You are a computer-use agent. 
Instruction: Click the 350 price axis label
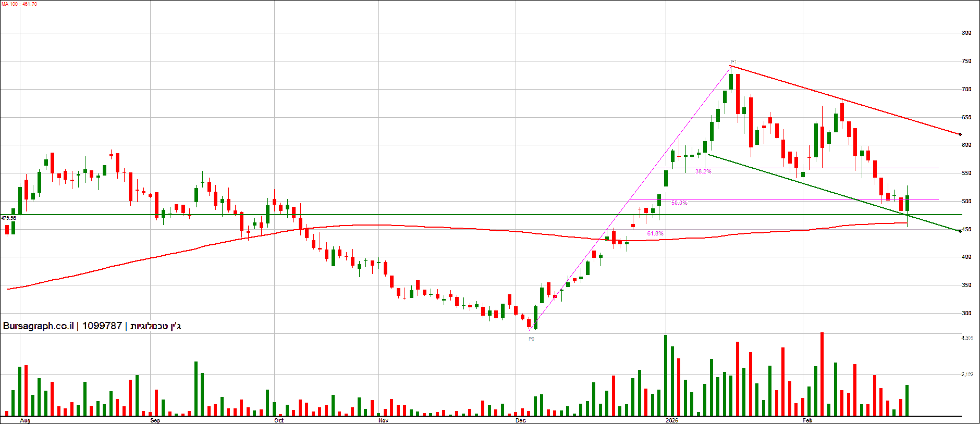point(966,285)
